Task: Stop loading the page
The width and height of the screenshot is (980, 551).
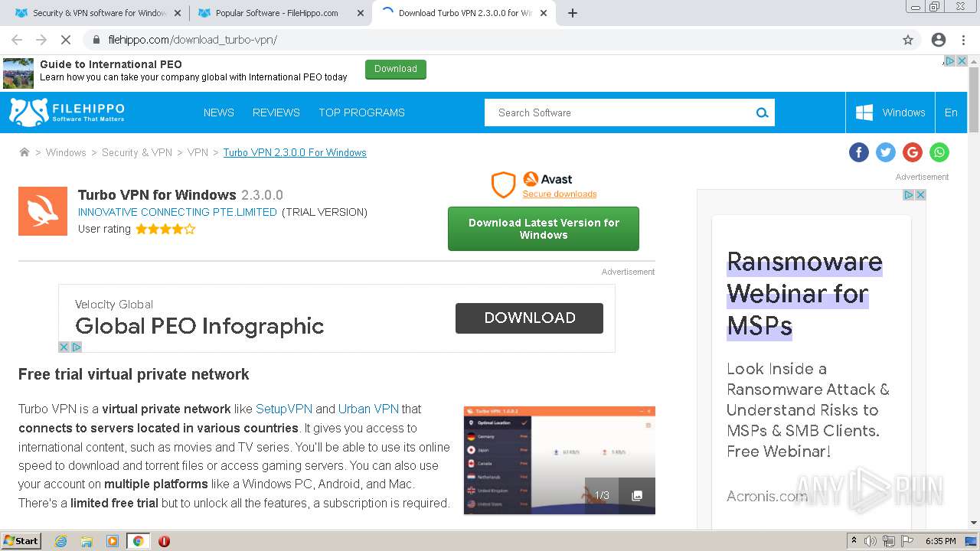Action: (66, 40)
